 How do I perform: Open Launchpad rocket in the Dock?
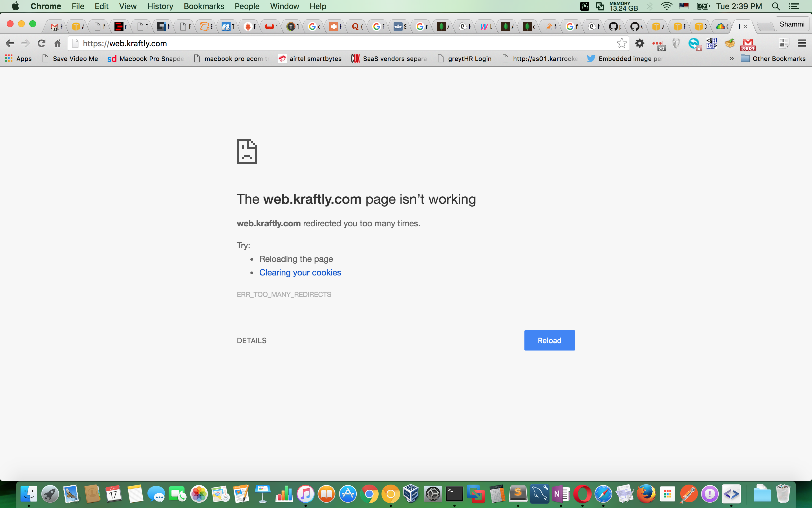(x=50, y=494)
